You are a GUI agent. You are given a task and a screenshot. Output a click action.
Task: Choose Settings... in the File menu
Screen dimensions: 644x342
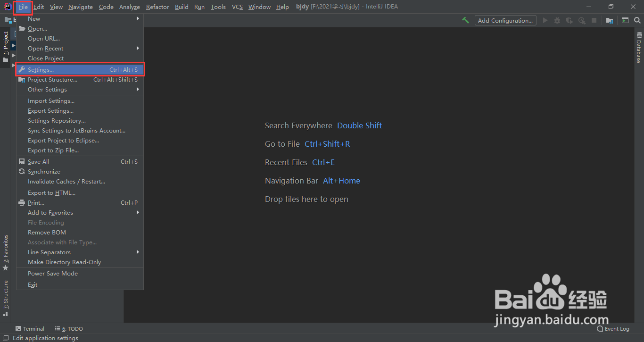[80, 70]
